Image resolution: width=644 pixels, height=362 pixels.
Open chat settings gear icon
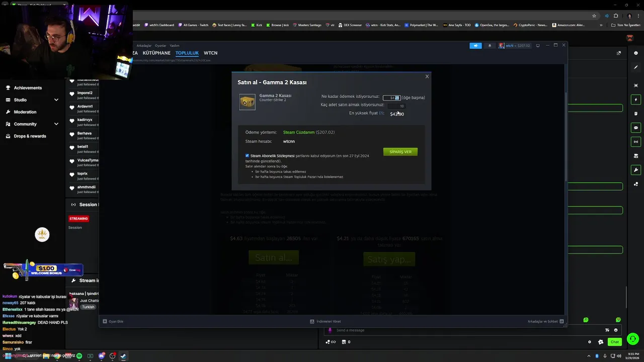click(590, 342)
